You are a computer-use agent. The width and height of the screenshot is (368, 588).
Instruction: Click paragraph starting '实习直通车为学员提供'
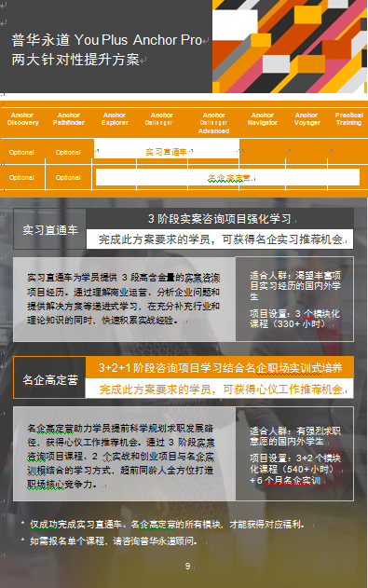123,299
